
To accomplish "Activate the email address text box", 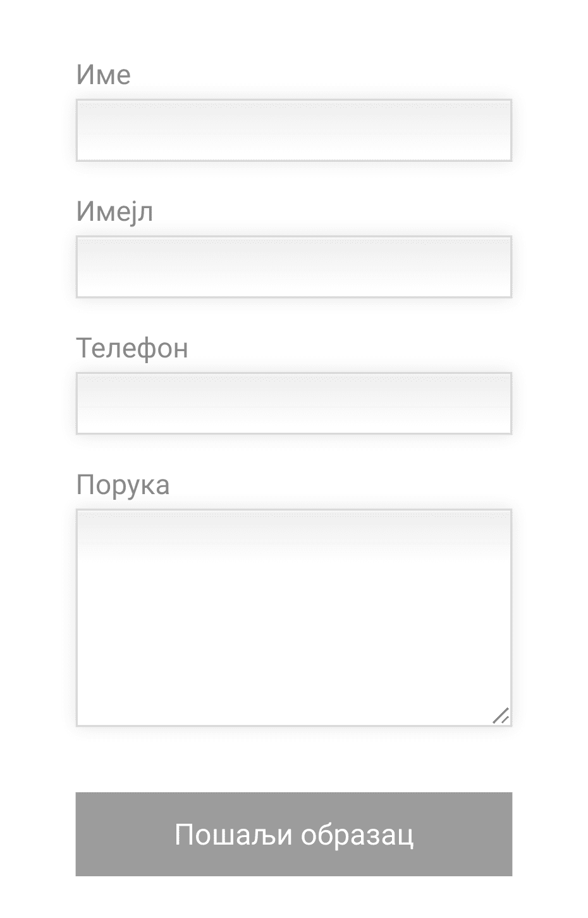I will click(x=293, y=267).
